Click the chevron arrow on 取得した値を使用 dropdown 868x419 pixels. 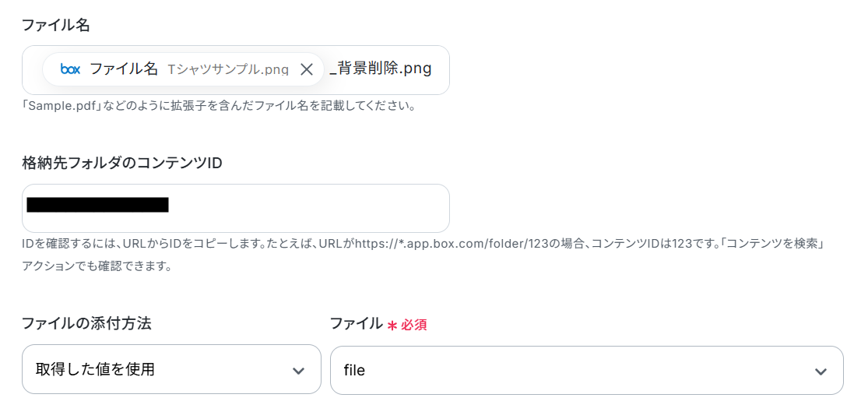[x=298, y=371]
